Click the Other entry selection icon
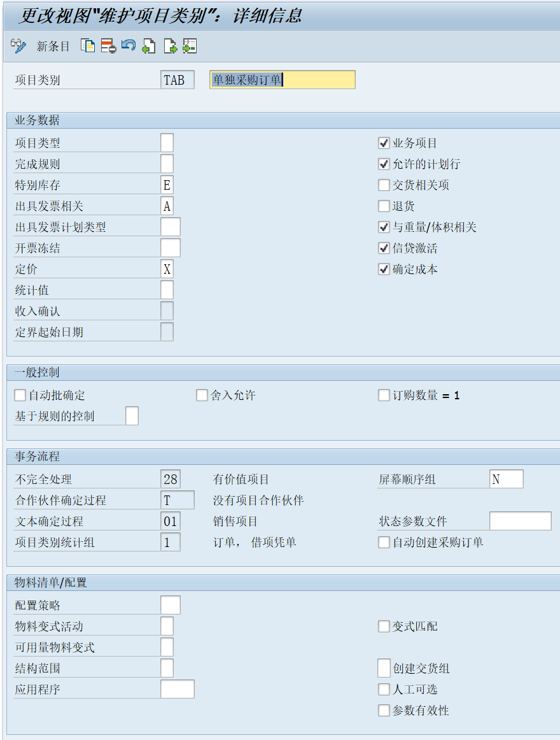This screenshot has height=740, width=560. [x=190, y=46]
